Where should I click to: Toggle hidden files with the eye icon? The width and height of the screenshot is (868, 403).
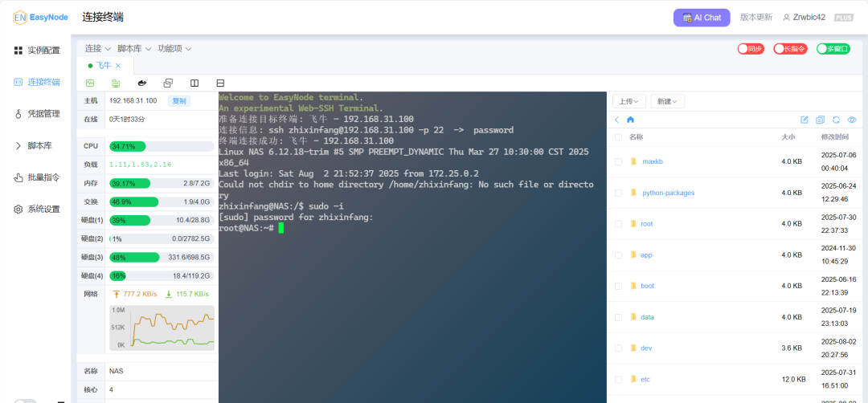pos(853,120)
